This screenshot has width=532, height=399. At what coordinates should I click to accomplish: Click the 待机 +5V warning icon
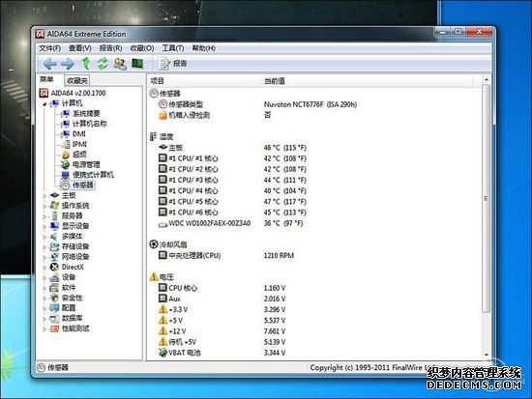(x=163, y=342)
